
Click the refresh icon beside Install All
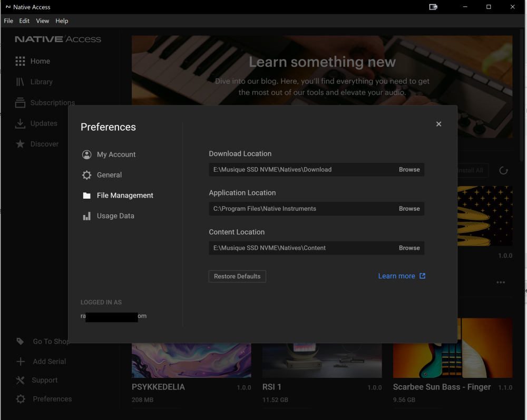[x=503, y=171]
